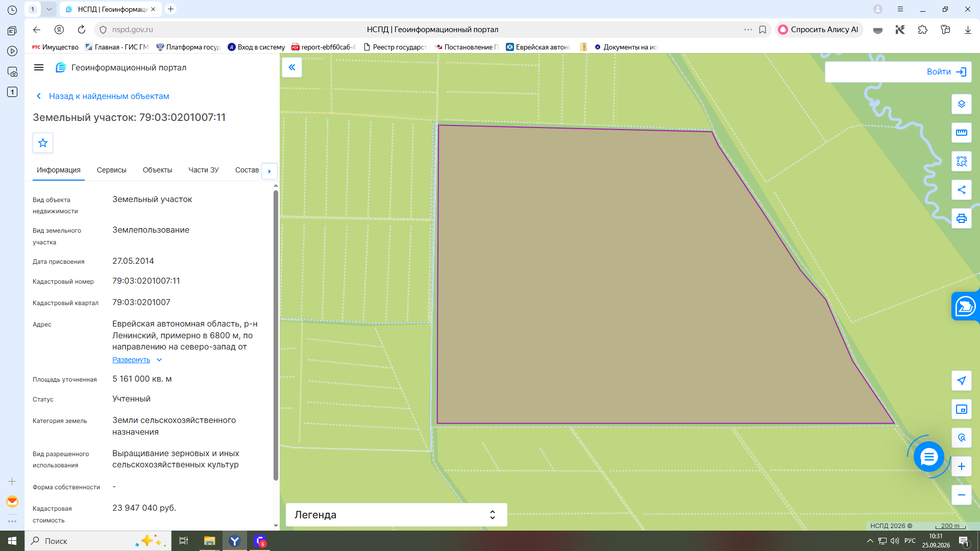Image resolution: width=980 pixels, height=551 pixels.
Task: Open the hamburger menu of the portal
Action: 39,67
